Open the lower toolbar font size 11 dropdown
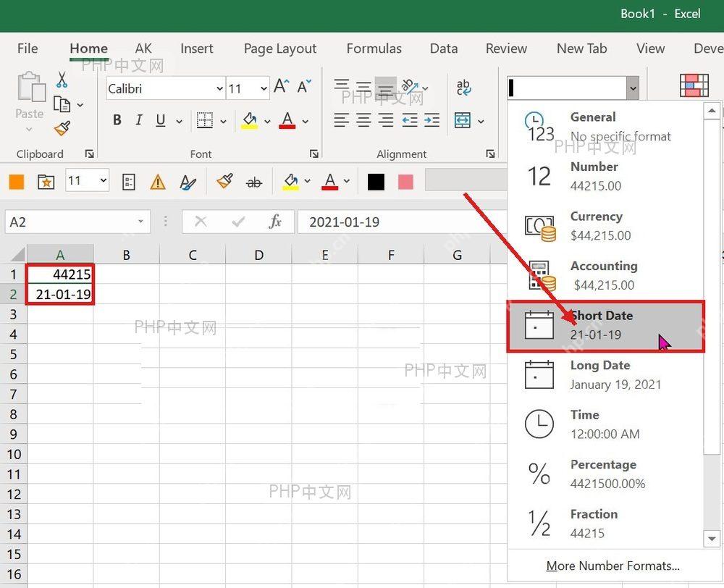 pos(104,180)
